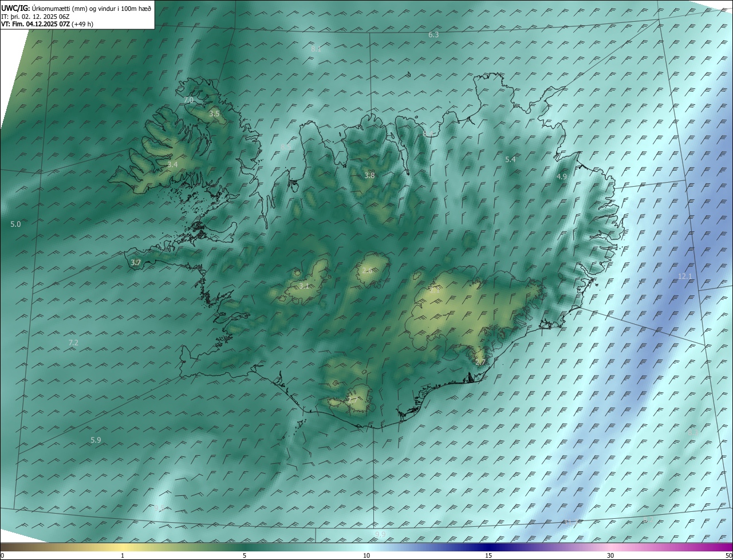Click colorbar tick label 1
Viewport: 733px width, 560px height.
pyautogui.click(x=123, y=555)
